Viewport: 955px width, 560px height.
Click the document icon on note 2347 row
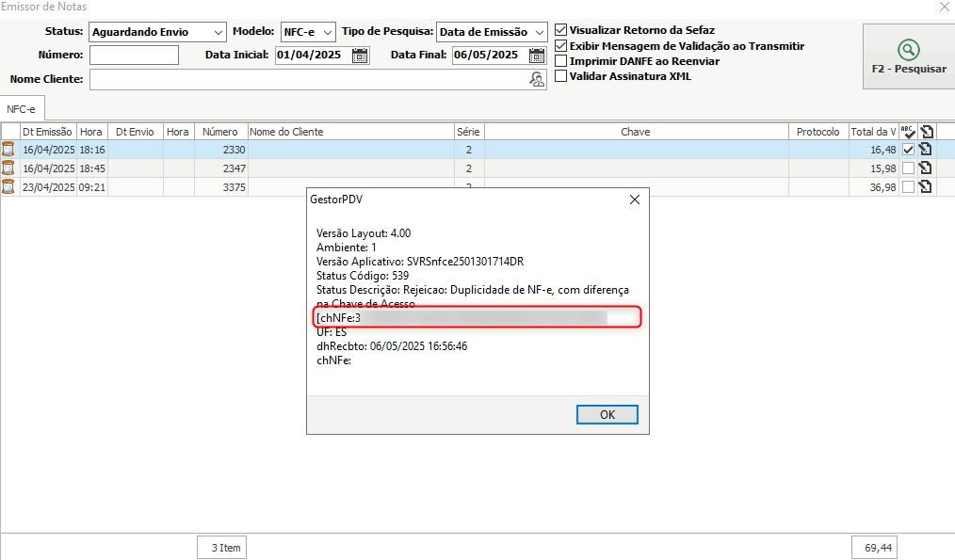(926, 168)
